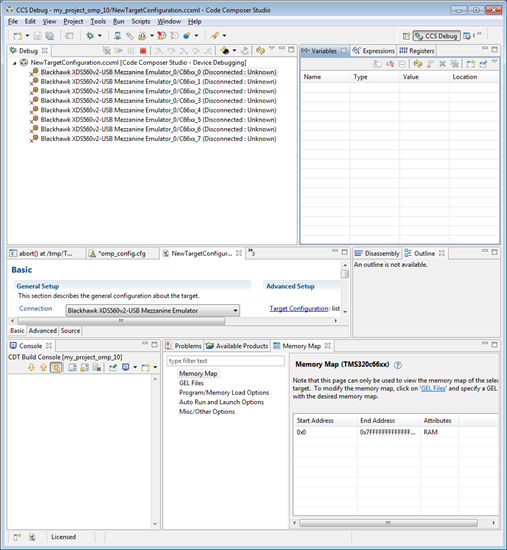Click the Pin Console icon
Screen dimensions: 507x550
pyautogui.click(x=113, y=367)
